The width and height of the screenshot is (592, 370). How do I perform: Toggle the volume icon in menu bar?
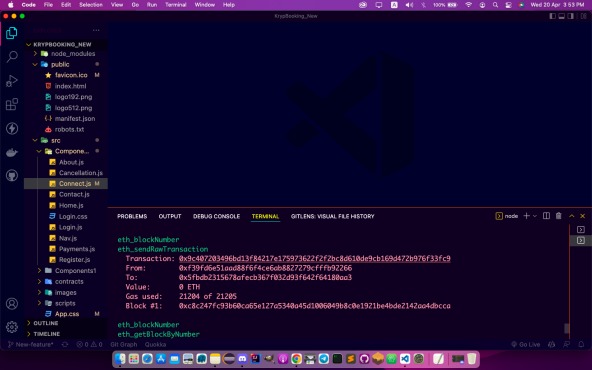(409, 5)
